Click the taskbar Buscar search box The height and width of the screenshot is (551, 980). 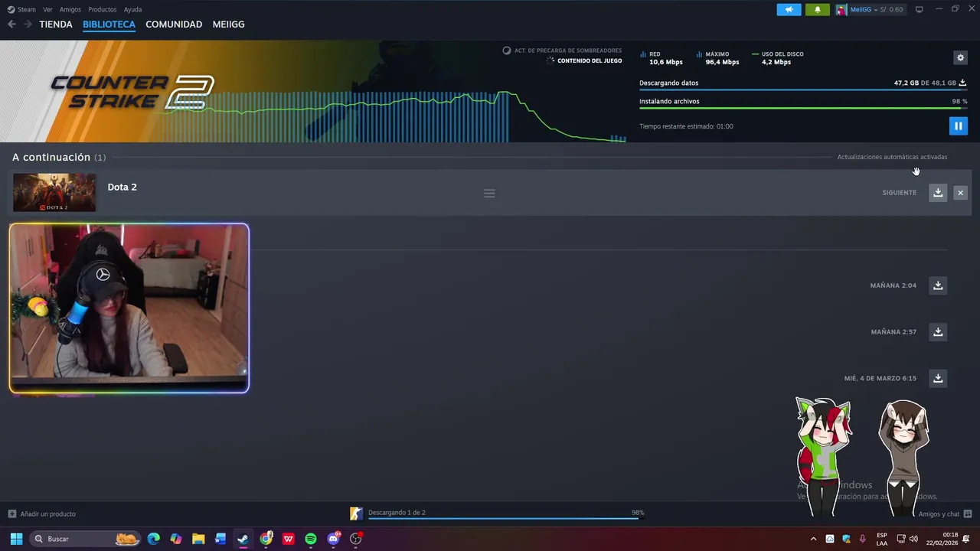tap(86, 539)
